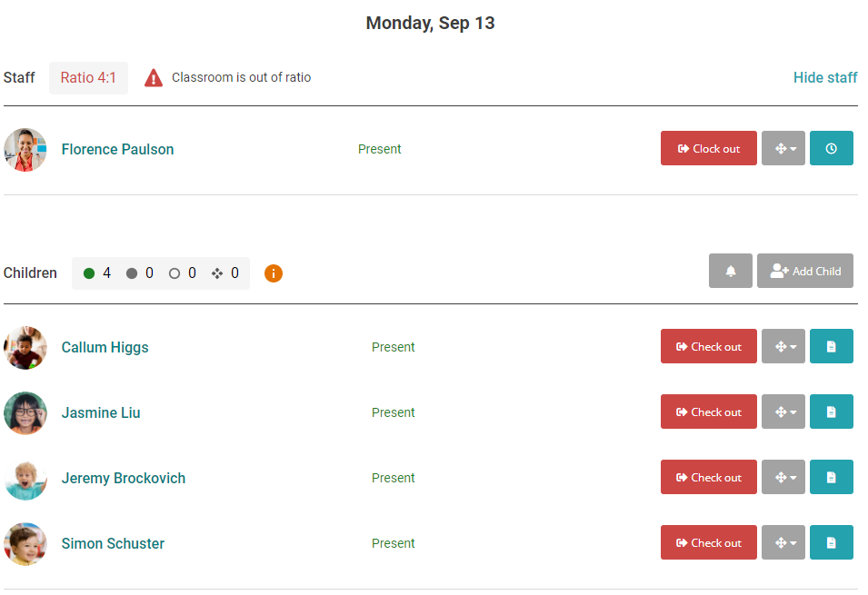Click the Ratio 4:1 badge
868x595 pixels.
(x=88, y=78)
